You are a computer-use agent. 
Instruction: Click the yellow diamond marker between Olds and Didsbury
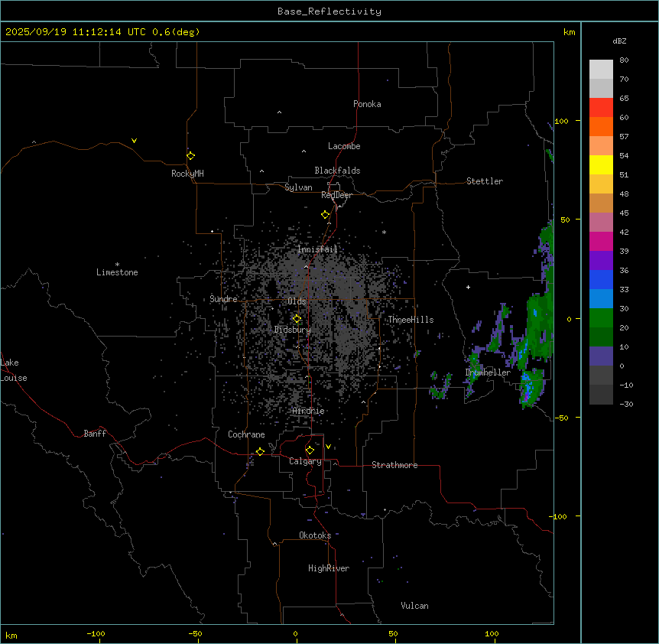[297, 318]
